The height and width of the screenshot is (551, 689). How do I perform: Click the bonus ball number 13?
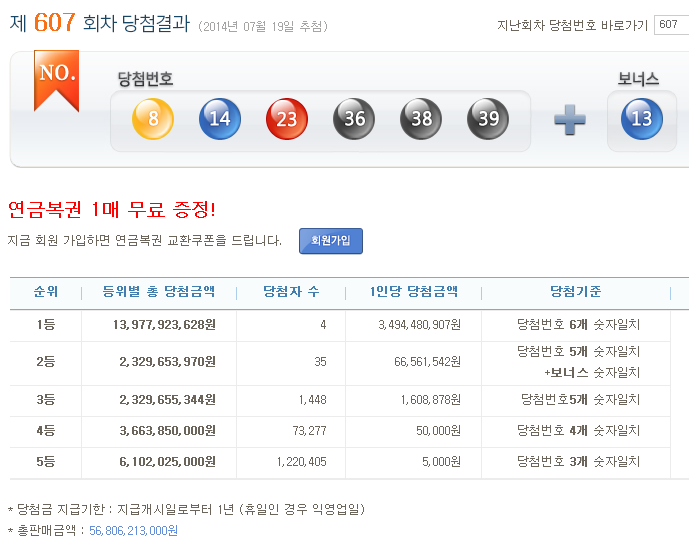(642, 119)
